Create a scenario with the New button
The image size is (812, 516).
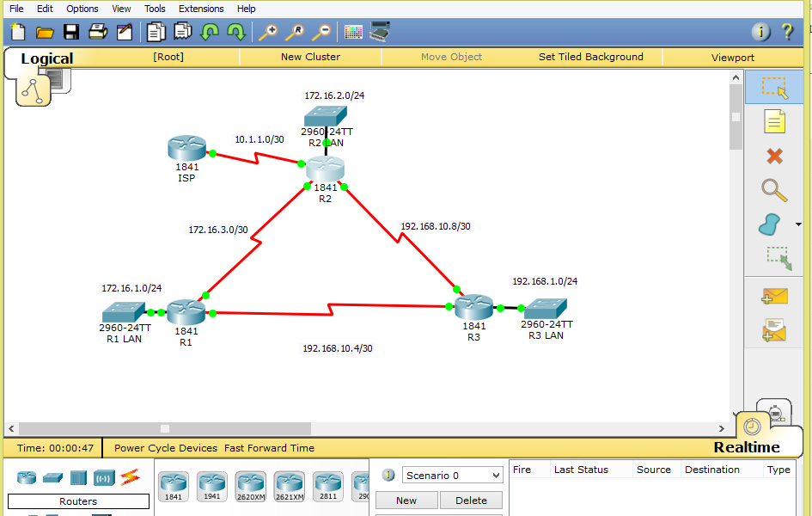(x=406, y=500)
